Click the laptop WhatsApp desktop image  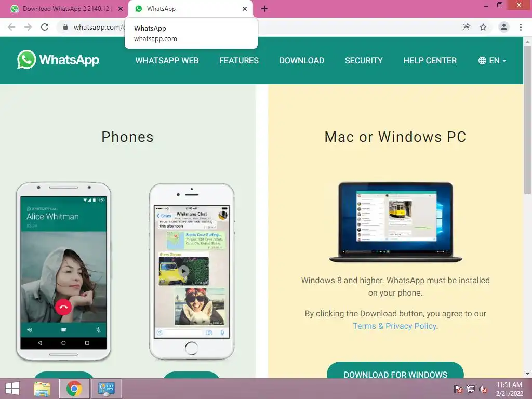point(395,222)
